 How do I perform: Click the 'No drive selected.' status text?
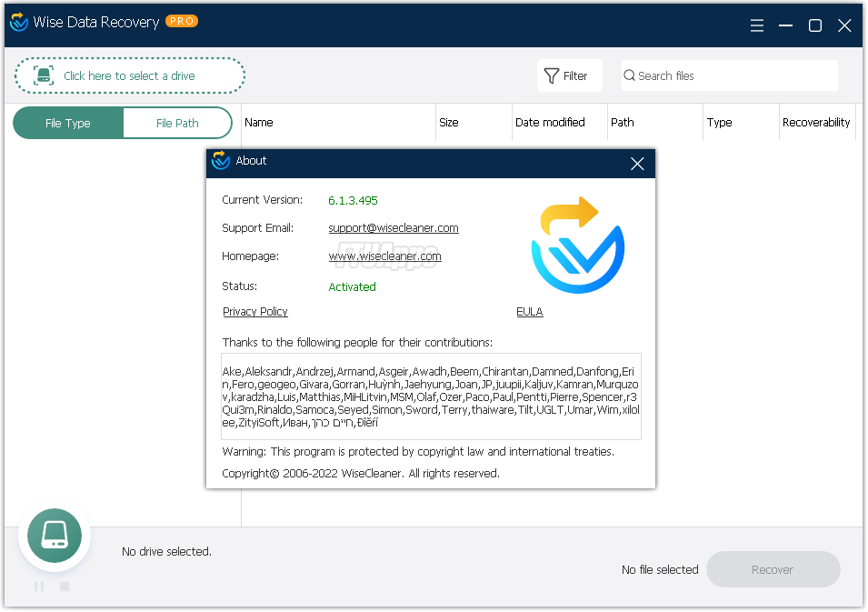coord(166,552)
